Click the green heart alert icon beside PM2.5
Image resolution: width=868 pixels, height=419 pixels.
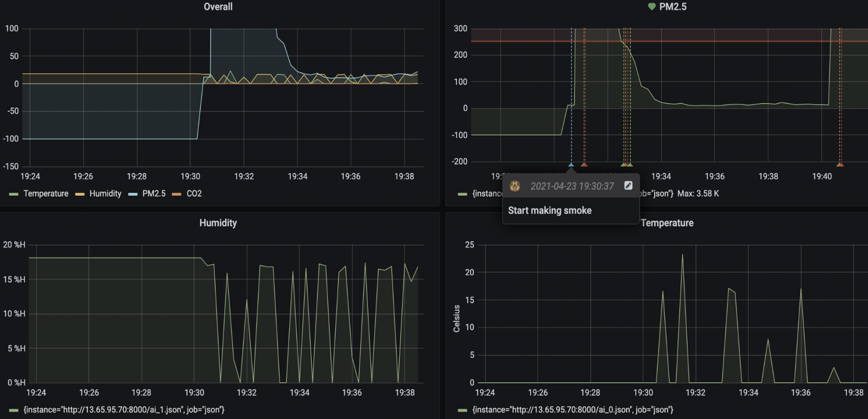(652, 7)
